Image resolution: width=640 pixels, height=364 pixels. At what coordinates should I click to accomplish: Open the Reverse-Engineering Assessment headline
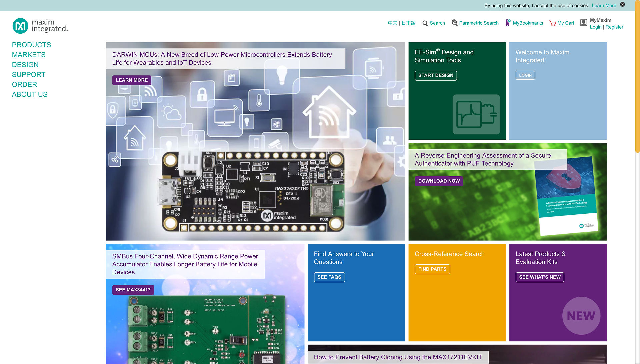click(483, 160)
